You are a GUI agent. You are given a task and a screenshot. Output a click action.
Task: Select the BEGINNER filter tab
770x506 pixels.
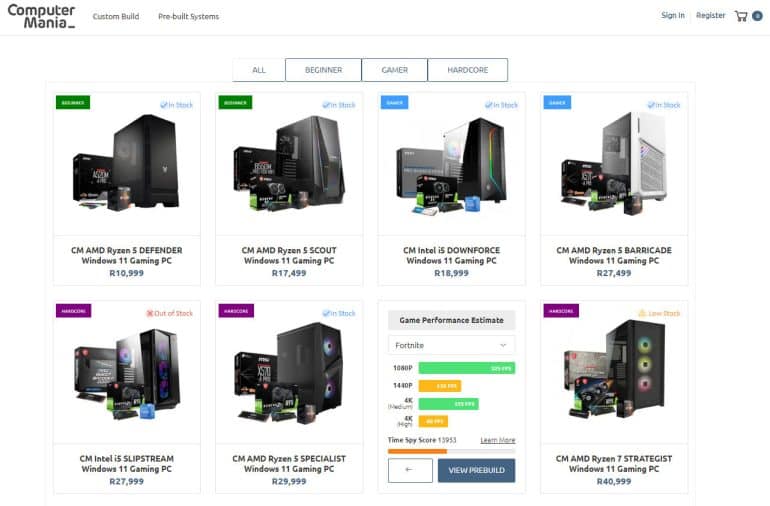click(x=323, y=70)
